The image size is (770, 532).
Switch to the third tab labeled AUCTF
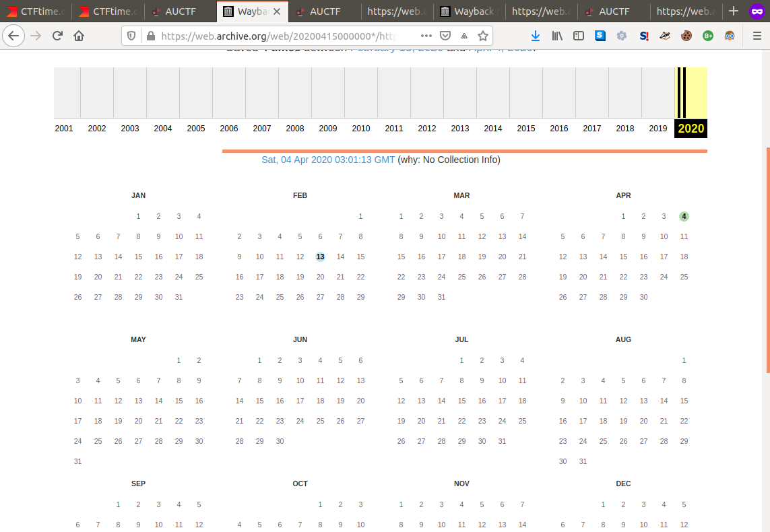(181, 11)
